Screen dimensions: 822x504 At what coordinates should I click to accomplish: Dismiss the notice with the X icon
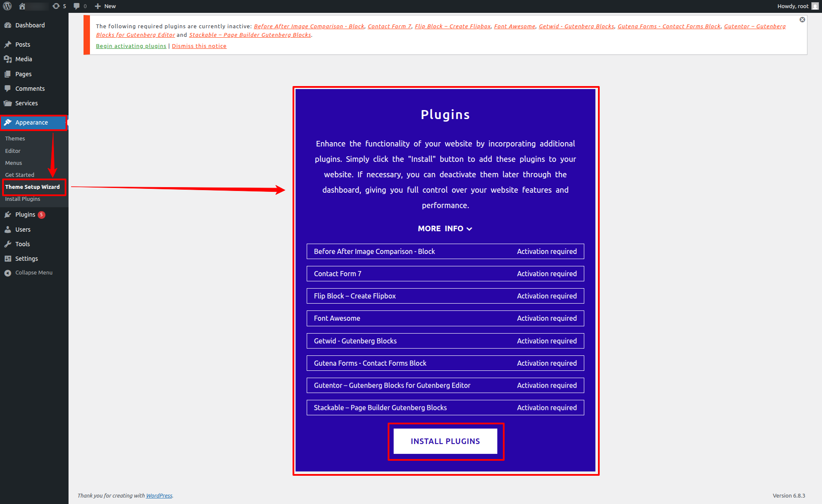[x=802, y=20]
